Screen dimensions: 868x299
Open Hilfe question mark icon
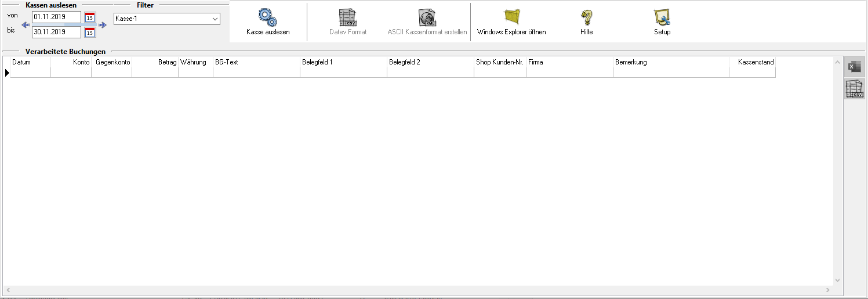click(586, 17)
